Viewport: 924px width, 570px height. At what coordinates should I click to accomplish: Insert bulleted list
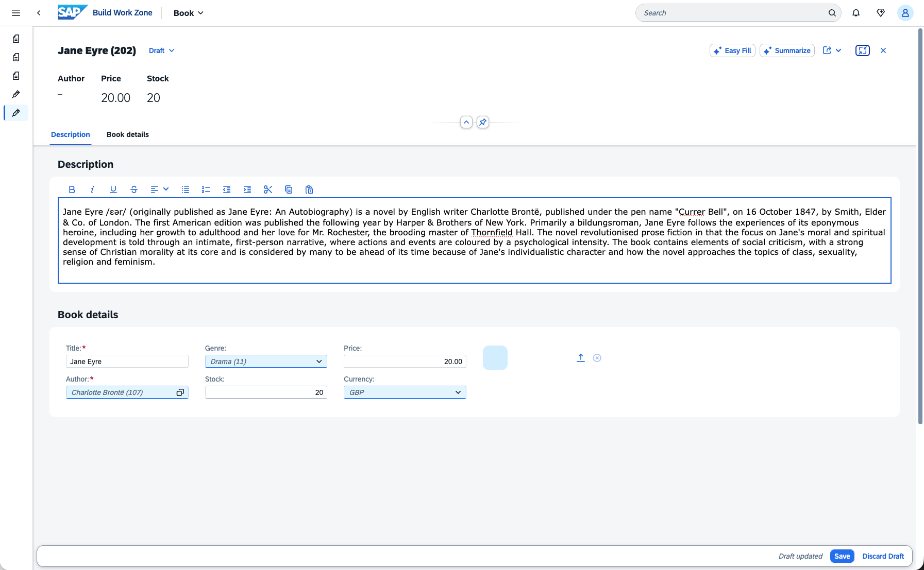coord(186,189)
